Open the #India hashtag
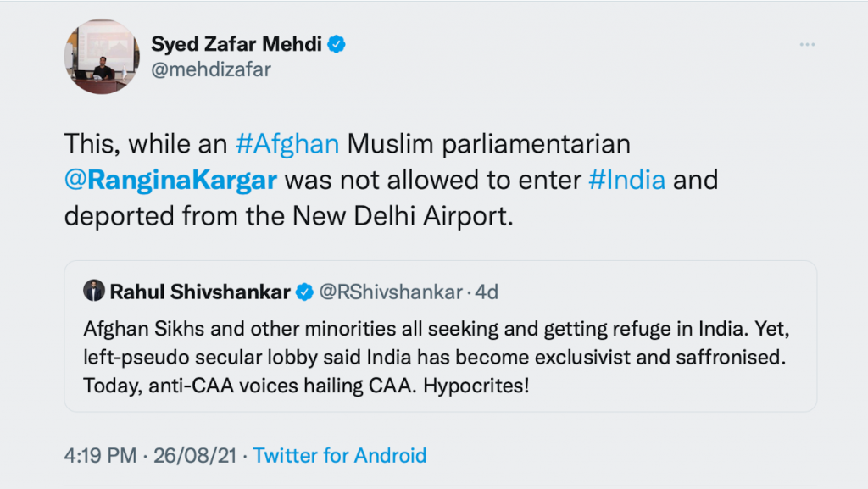The width and height of the screenshot is (868, 489). (626, 180)
